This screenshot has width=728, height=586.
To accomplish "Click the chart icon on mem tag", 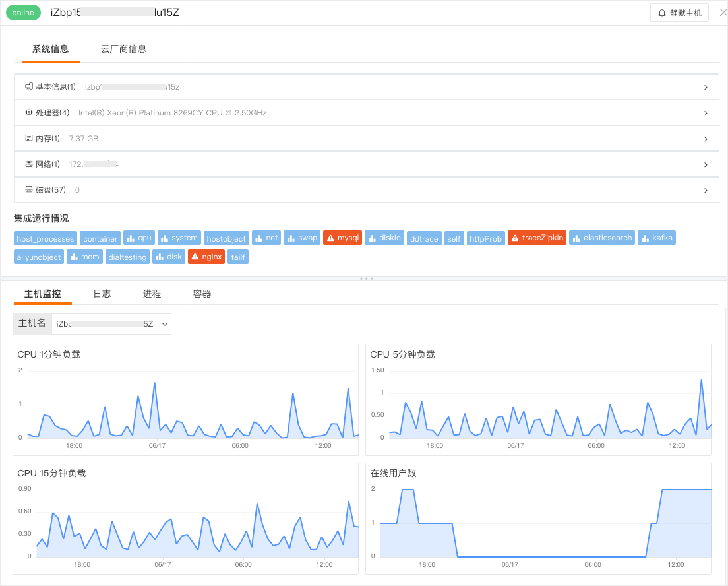I will pyautogui.click(x=74, y=257).
